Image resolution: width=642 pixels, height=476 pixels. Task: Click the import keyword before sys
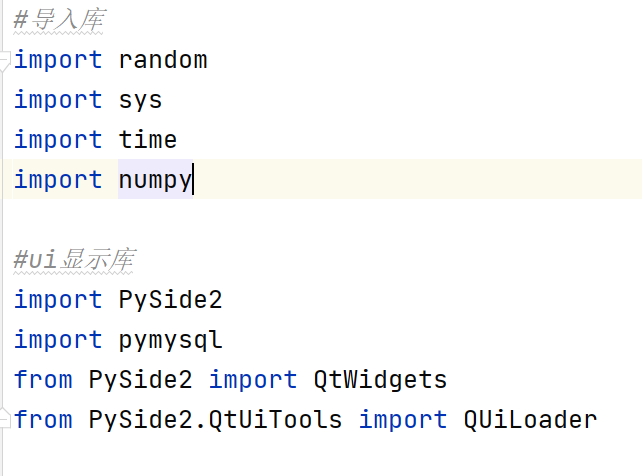[58, 100]
